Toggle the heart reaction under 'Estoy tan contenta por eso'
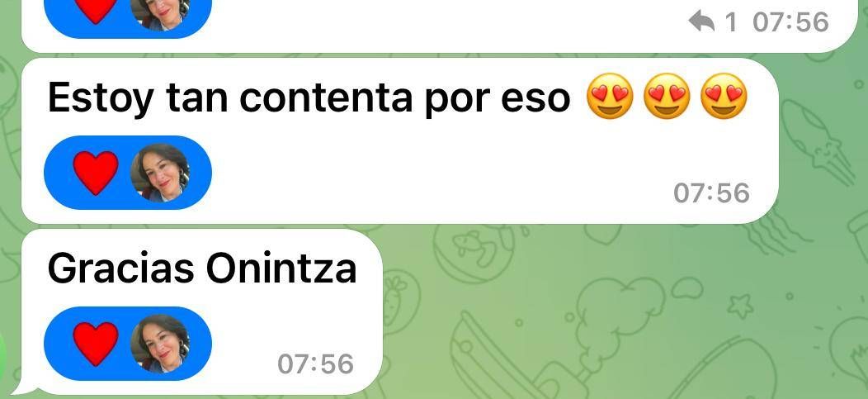868x399 pixels. pos(96,173)
